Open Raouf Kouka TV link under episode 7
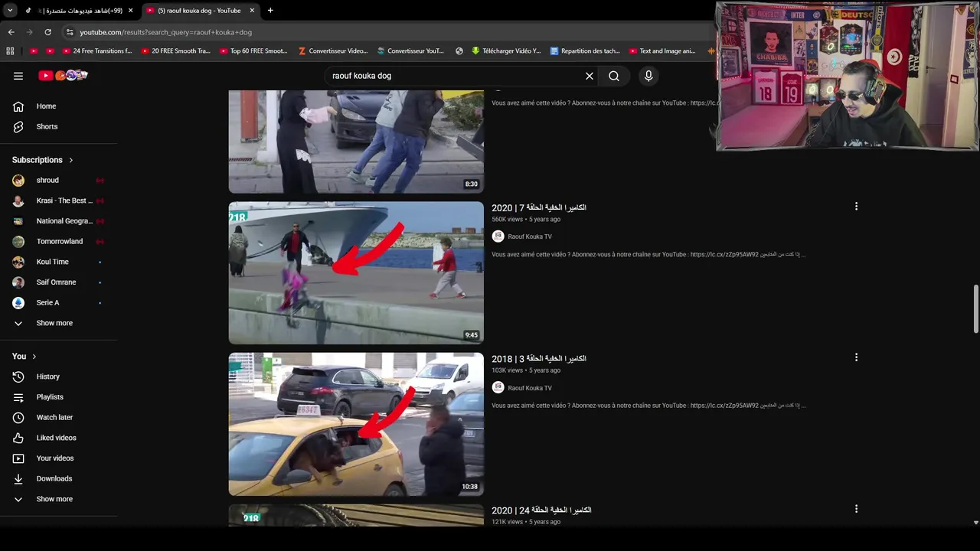980x551 pixels. 530,236
